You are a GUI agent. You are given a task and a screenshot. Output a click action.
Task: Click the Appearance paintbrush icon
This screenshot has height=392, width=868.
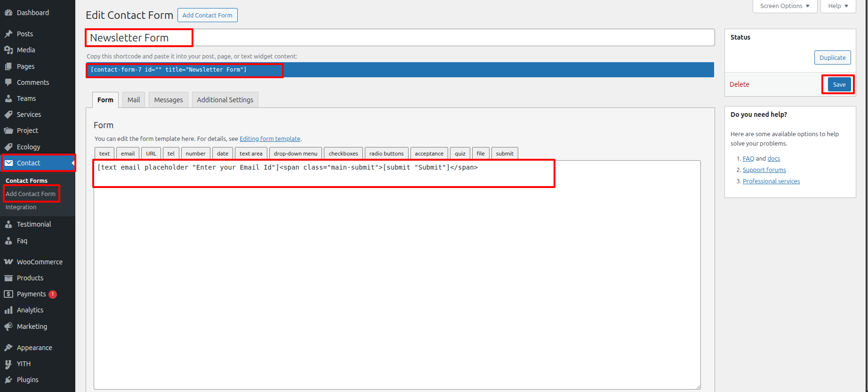tap(8, 348)
